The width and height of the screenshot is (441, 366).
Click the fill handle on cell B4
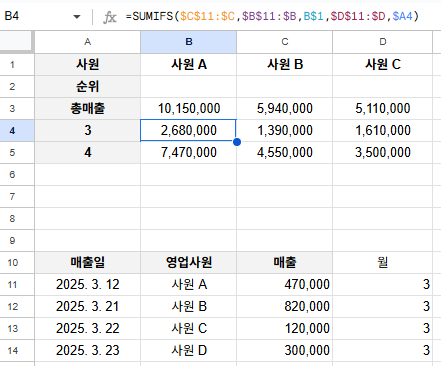(237, 142)
